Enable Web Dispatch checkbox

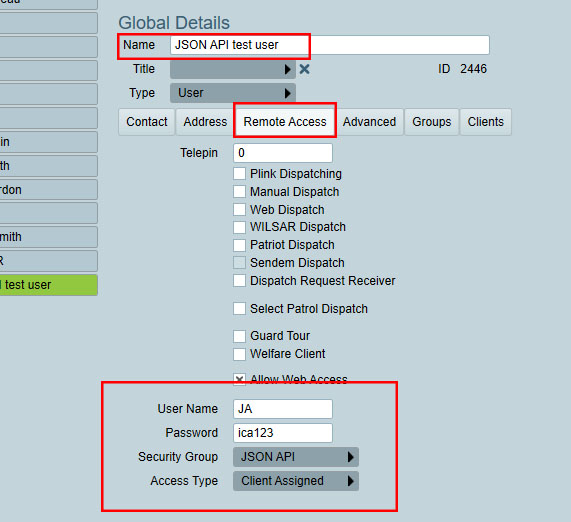click(x=239, y=210)
